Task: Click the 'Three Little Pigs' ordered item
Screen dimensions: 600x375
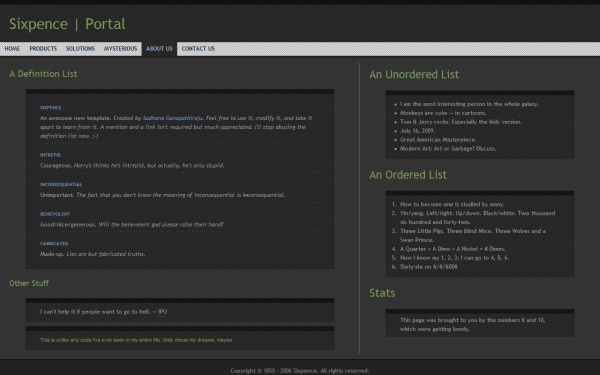Action: 473,235
